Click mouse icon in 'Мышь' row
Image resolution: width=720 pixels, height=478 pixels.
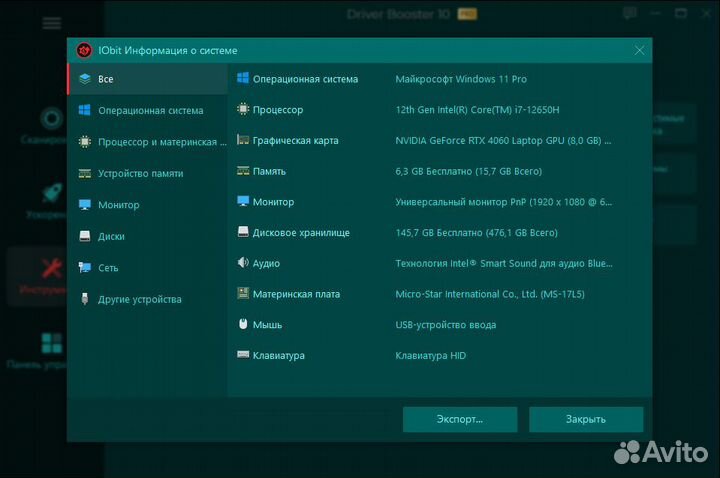click(x=243, y=324)
